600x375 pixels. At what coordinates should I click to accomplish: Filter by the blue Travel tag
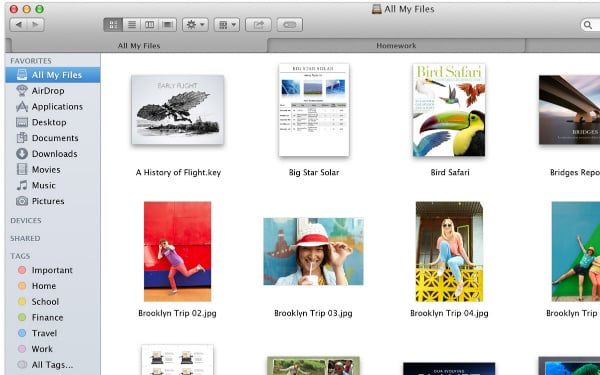pyautogui.click(x=53, y=333)
